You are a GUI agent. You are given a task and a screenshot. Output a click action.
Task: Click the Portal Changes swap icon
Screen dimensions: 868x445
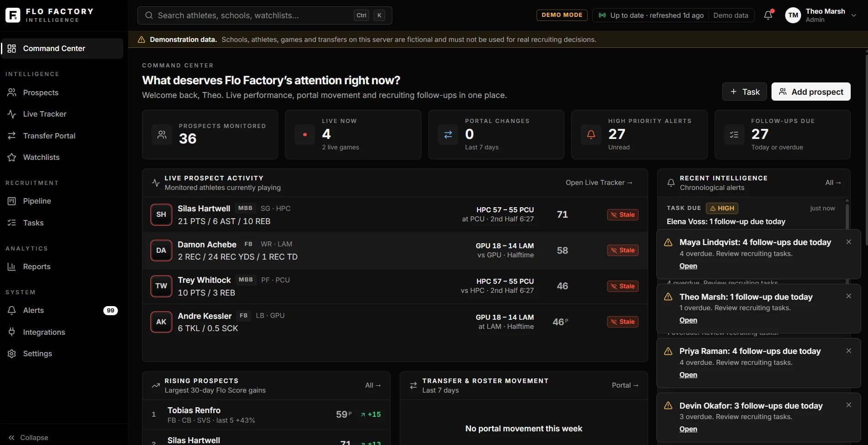tap(448, 134)
